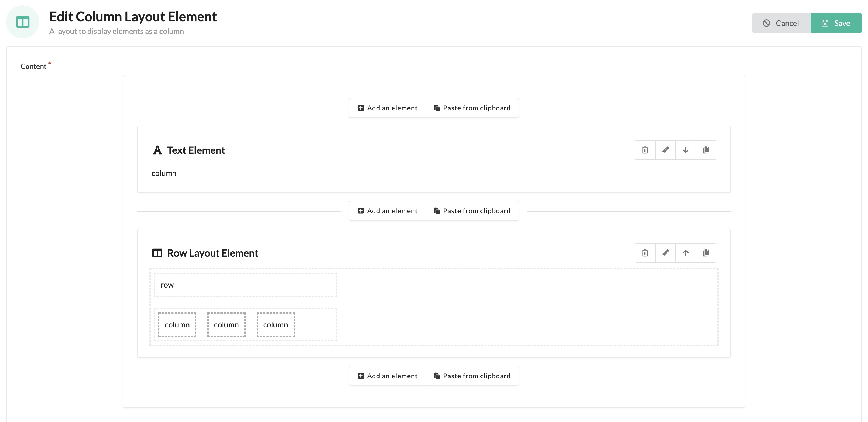
Task: Click the Text Element icon in the header
Action: (x=157, y=150)
